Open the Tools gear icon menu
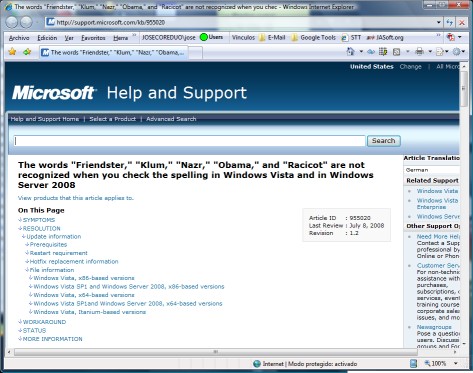 coord(457,51)
